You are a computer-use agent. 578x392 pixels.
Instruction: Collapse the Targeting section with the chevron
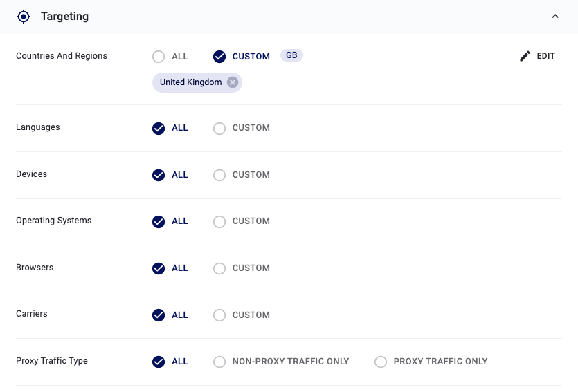555,17
